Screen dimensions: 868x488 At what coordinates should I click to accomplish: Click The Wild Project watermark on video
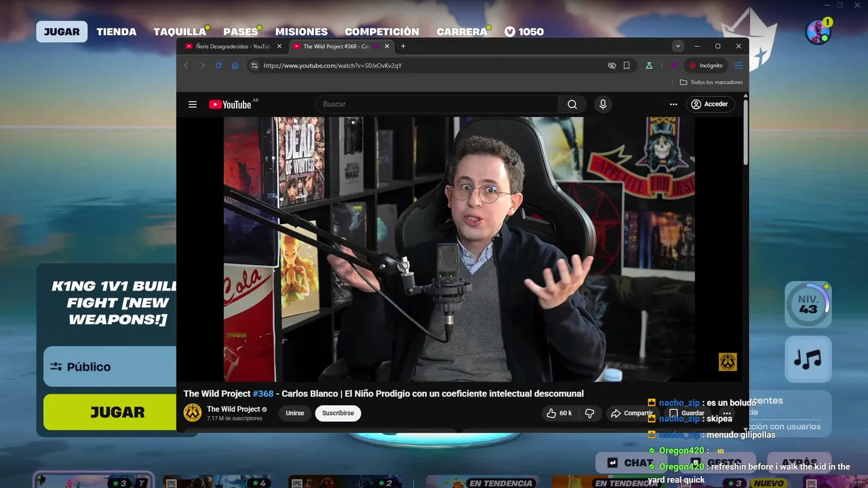click(728, 362)
